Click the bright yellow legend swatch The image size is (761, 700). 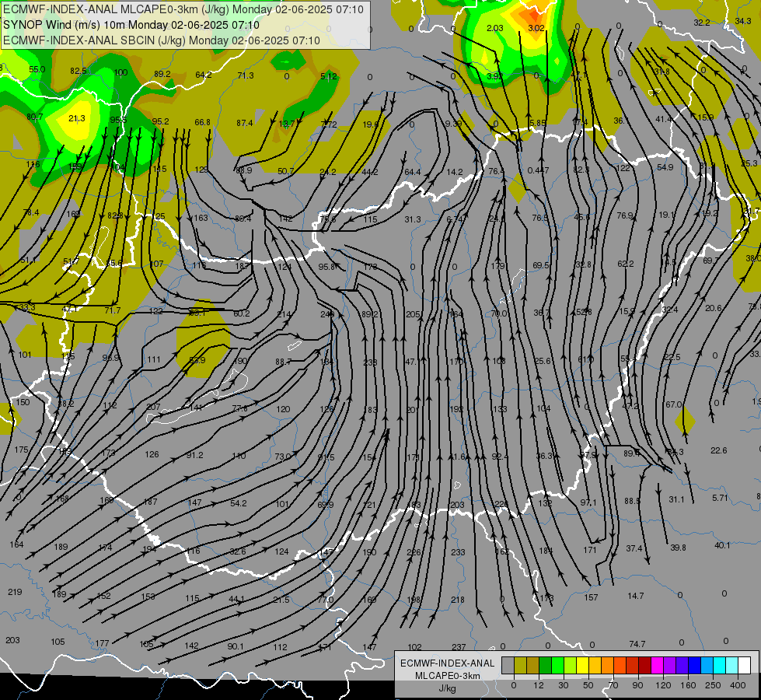pos(582,665)
